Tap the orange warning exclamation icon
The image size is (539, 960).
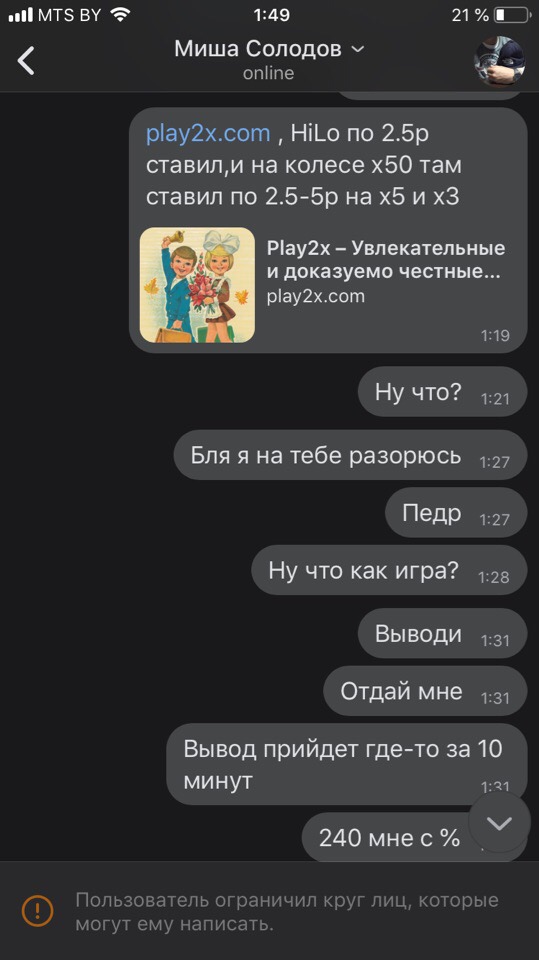tap(37, 910)
